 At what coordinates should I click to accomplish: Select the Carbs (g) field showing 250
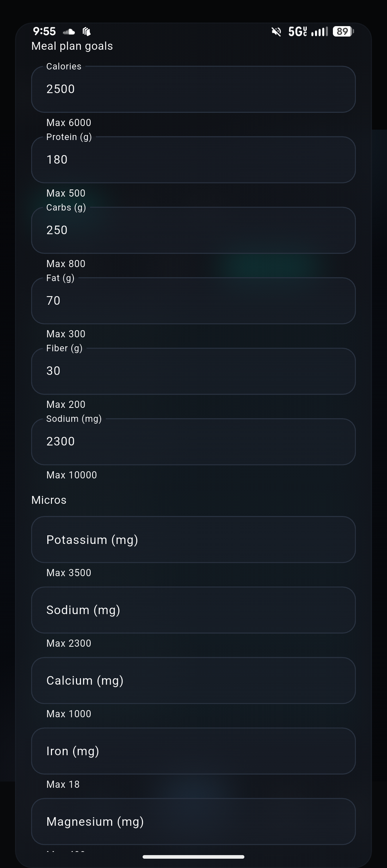pyautogui.click(x=193, y=230)
